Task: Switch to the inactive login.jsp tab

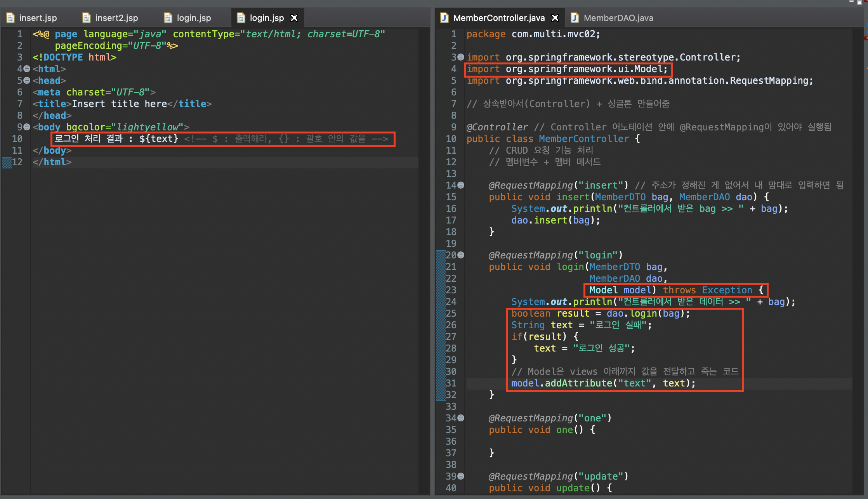Action: (194, 18)
